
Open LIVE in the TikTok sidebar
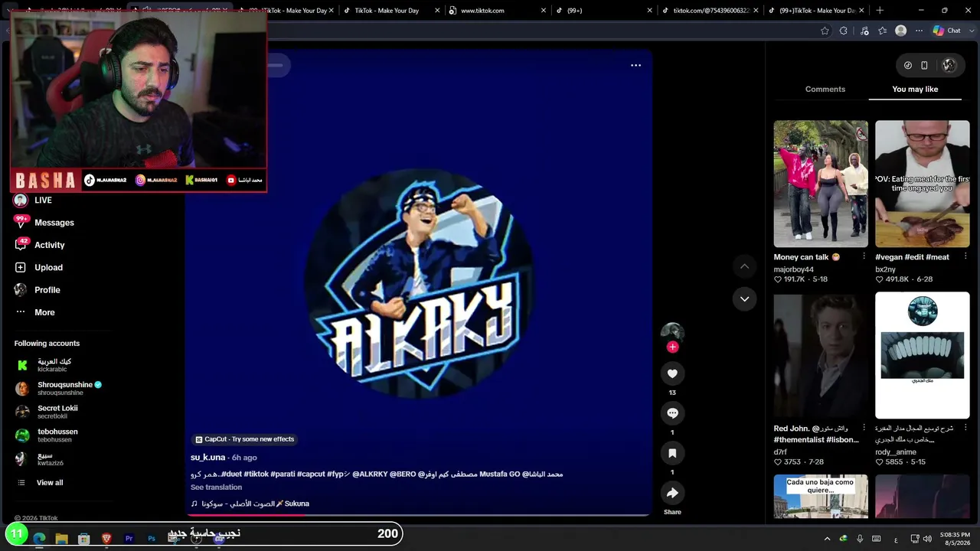pos(33,201)
